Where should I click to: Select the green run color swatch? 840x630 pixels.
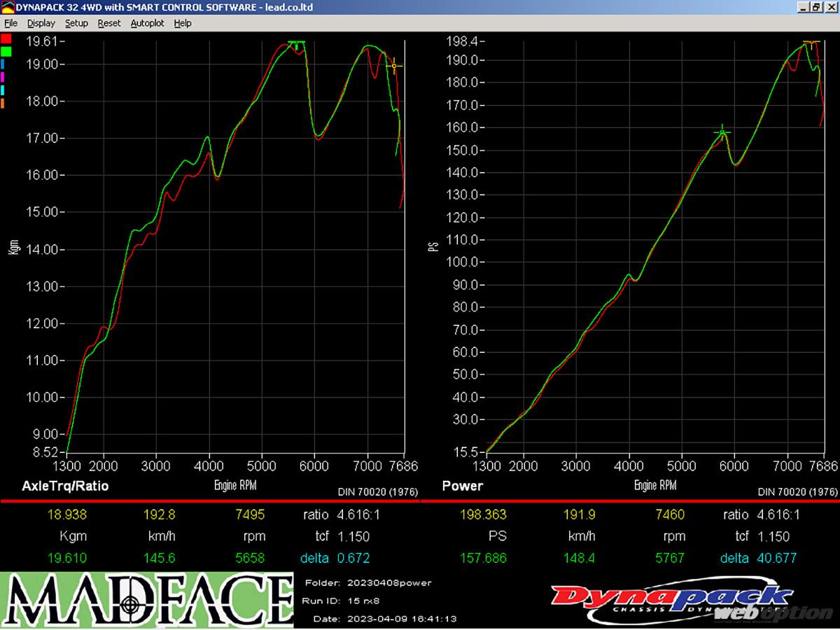coord(6,51)
